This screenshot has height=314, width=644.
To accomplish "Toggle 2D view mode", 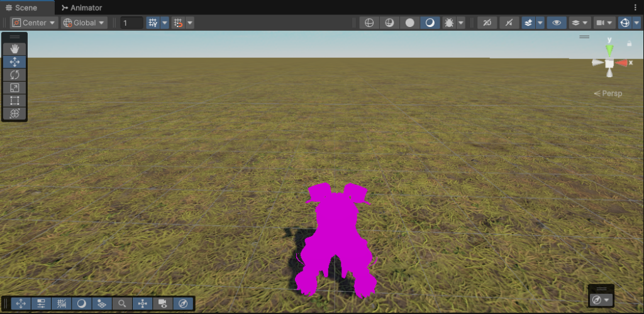I will point(487,23).
